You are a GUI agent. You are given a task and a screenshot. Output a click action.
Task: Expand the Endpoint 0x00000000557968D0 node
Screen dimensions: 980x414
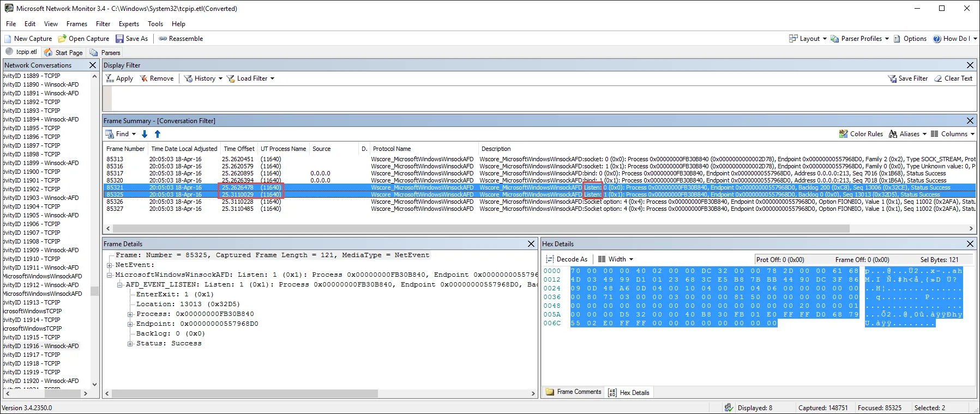click(130, 324)
